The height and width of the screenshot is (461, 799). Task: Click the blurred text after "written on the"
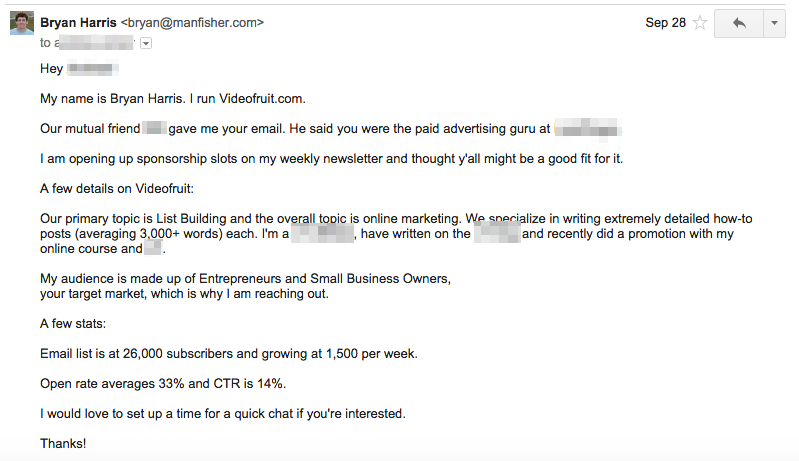tap(497, 234)
